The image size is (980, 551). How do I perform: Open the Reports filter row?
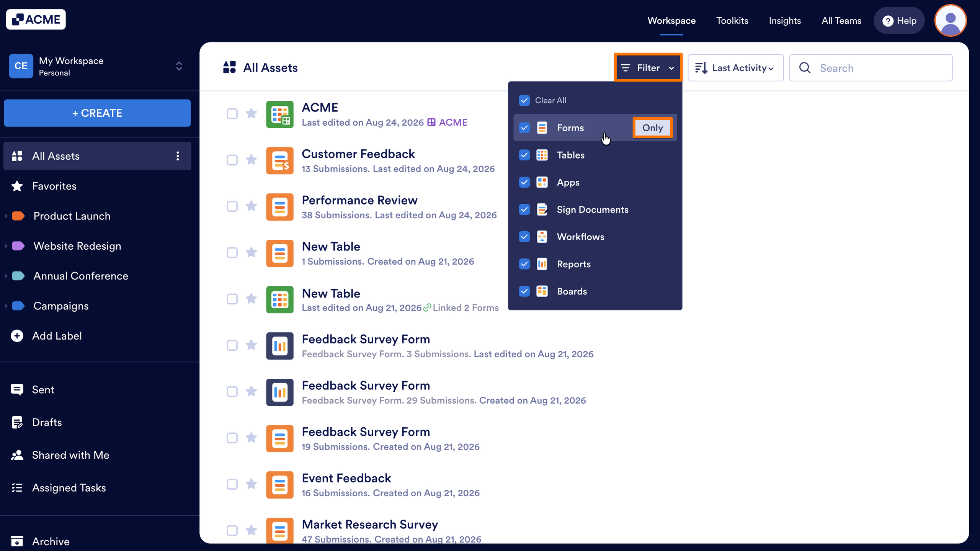595,264
